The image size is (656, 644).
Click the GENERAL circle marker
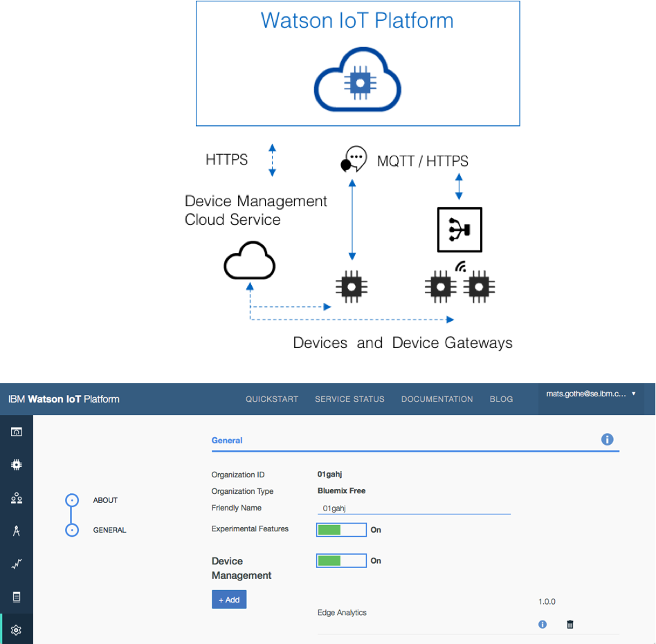coord(72,531)
